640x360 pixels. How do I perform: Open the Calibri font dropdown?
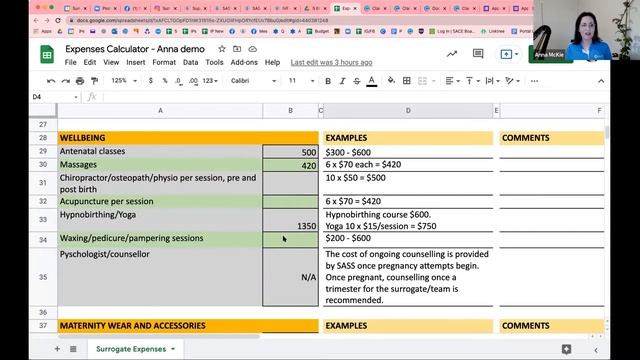tap(253, 81)
